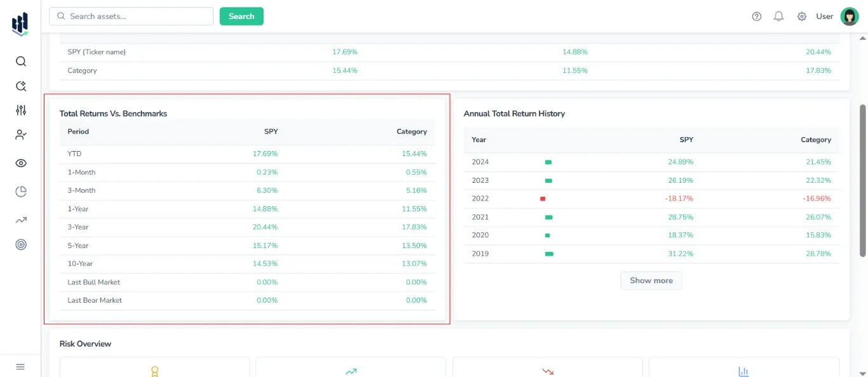Click the User profile avatar
The width and height of the screenshot is (868, 377).
click(x=849, y=16)
